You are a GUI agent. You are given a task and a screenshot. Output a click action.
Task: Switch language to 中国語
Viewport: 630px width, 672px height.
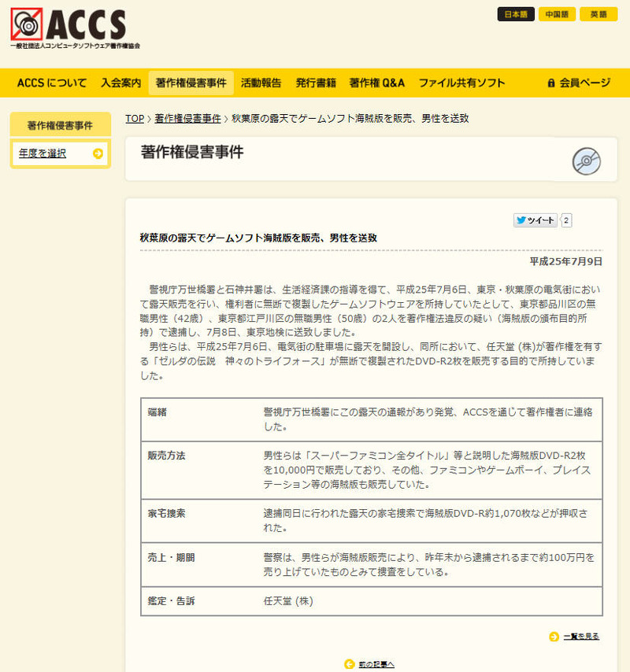pos(557,14)
